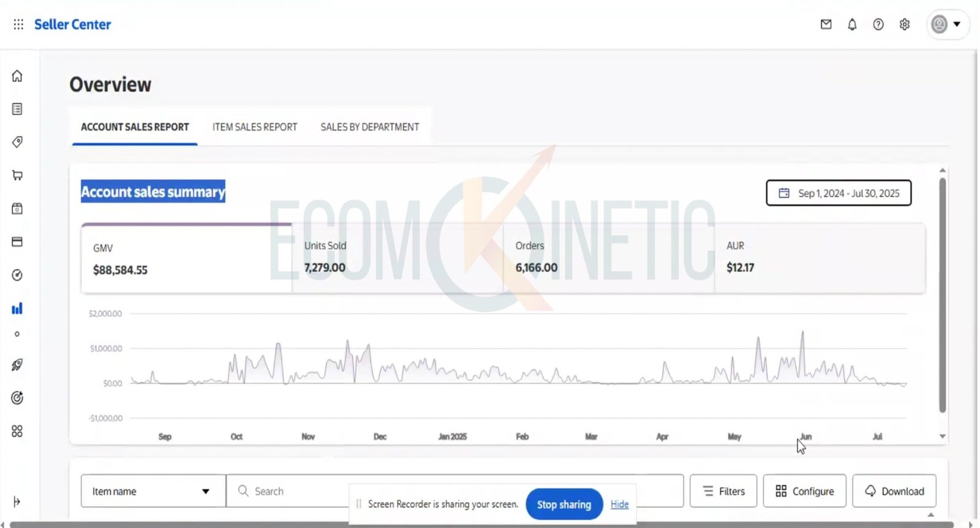Click the vertical scrollbar of sales panel
The image size is (980, 528).
point(942,294)
